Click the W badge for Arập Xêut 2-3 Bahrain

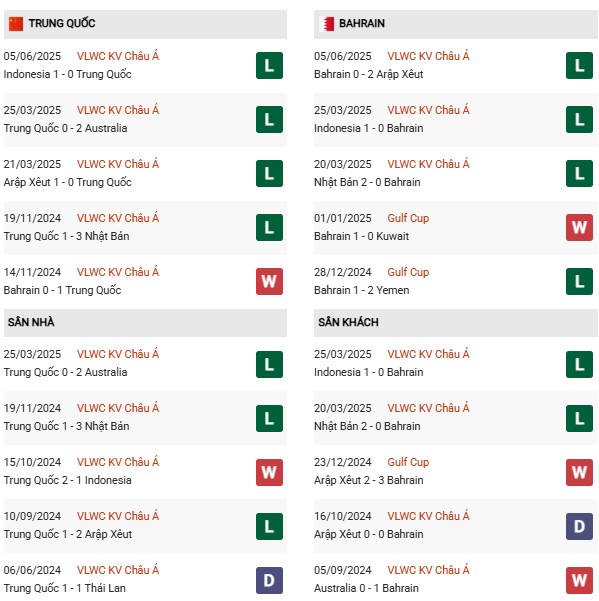pos(579,472)
